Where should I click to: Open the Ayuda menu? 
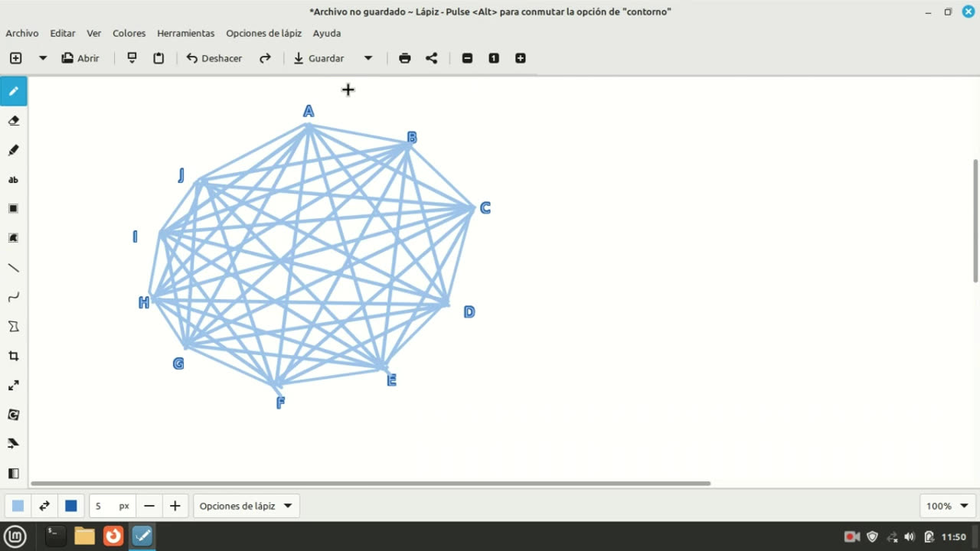tap(327, 33)
